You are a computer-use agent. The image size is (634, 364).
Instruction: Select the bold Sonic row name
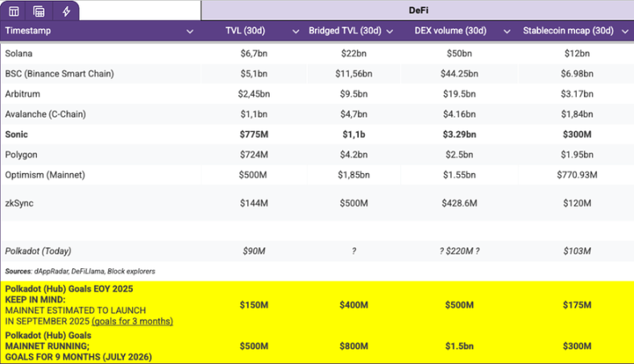pyautogui.click(x=17, y=134)
